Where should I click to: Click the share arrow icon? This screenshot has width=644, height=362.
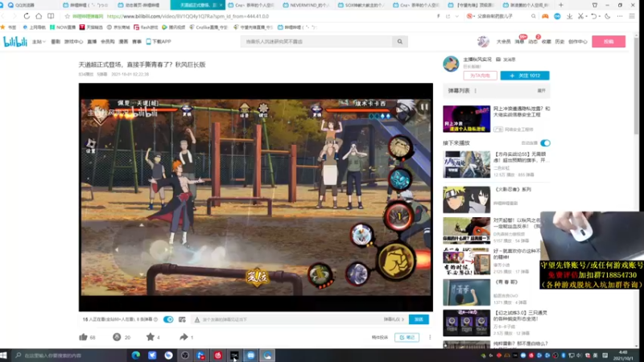point(184,337)
